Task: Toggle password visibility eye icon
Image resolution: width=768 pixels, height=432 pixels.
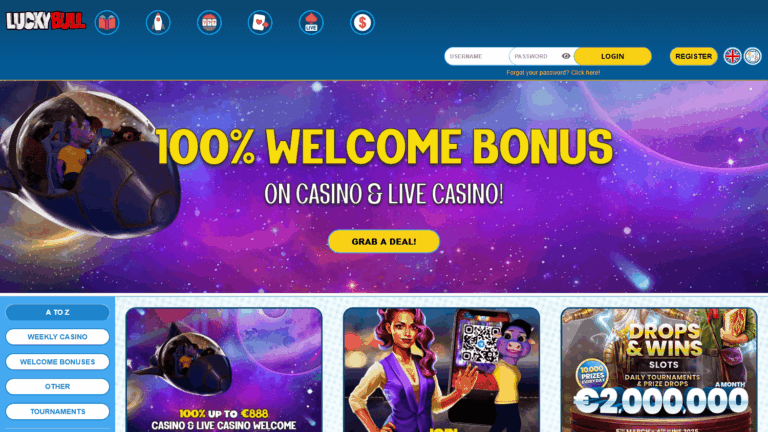Action: (x=566, y=56)
